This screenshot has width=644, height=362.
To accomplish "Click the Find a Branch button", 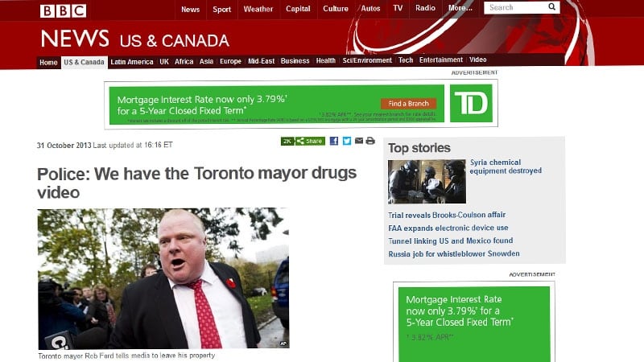I will point(408,104).
